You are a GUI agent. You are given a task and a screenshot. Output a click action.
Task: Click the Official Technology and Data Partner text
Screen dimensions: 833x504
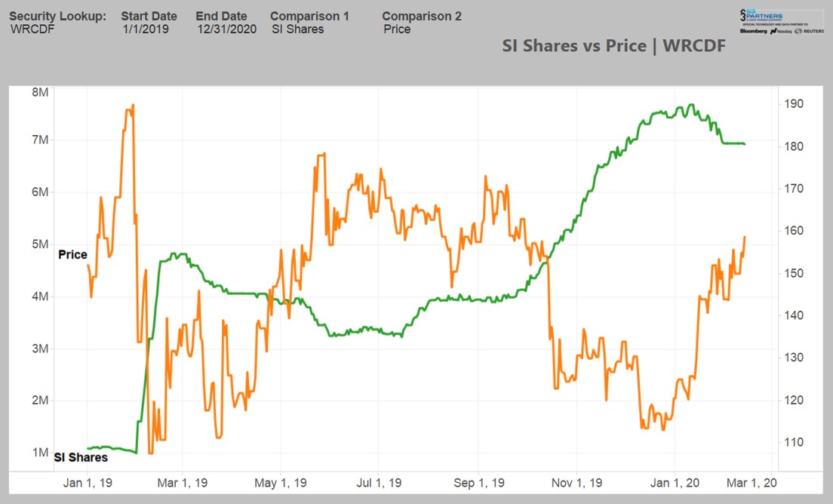point(775,23)
